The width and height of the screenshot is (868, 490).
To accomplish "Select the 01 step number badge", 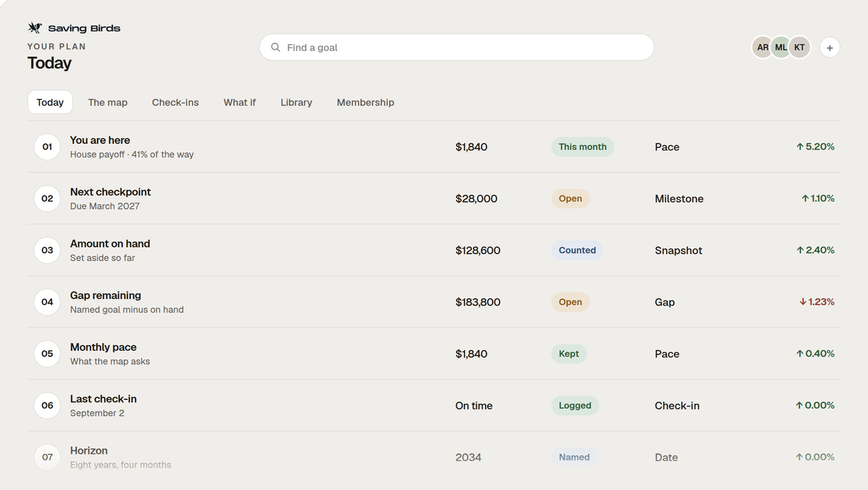I will tap(47, 147).
